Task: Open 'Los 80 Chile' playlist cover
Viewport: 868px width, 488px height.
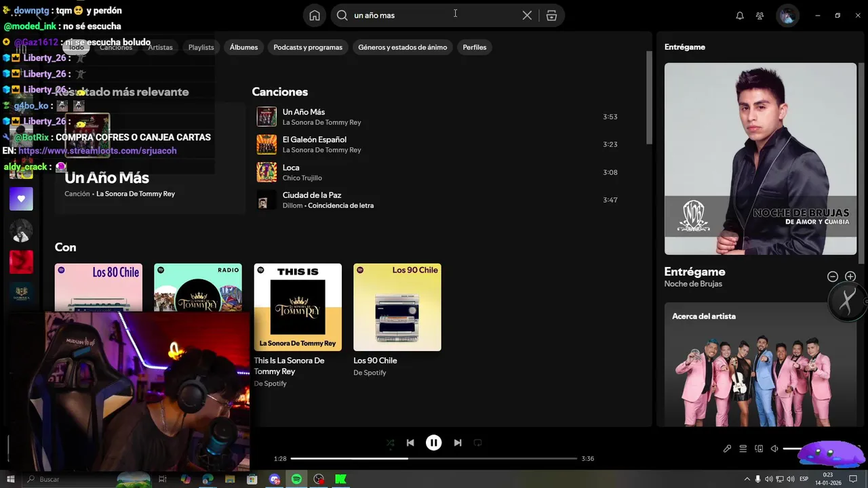Action: 99,287
